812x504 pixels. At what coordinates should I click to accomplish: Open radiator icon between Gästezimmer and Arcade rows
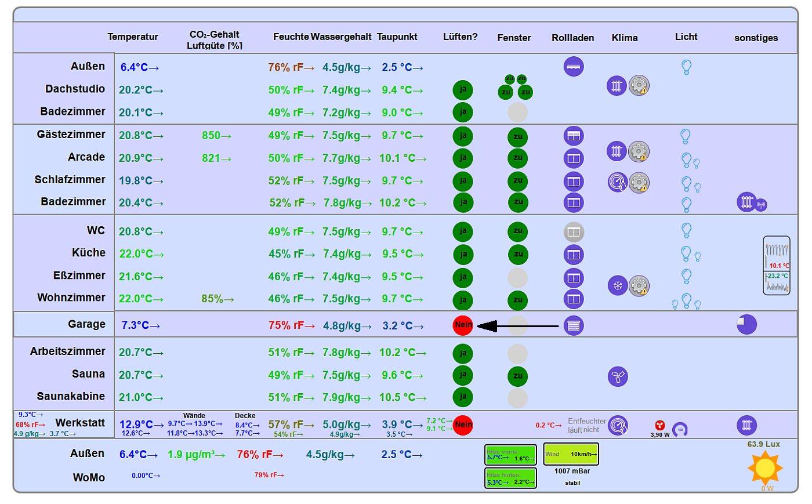click(617, 151)
